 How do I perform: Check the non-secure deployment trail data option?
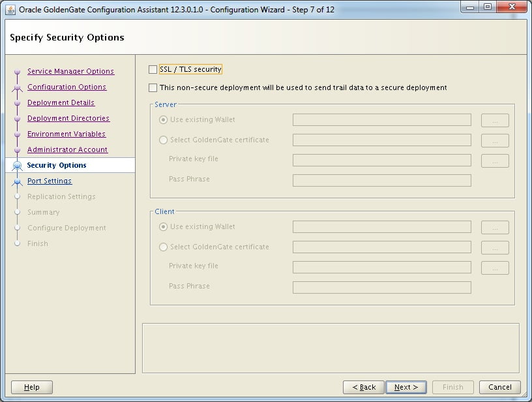pos(153,88)
